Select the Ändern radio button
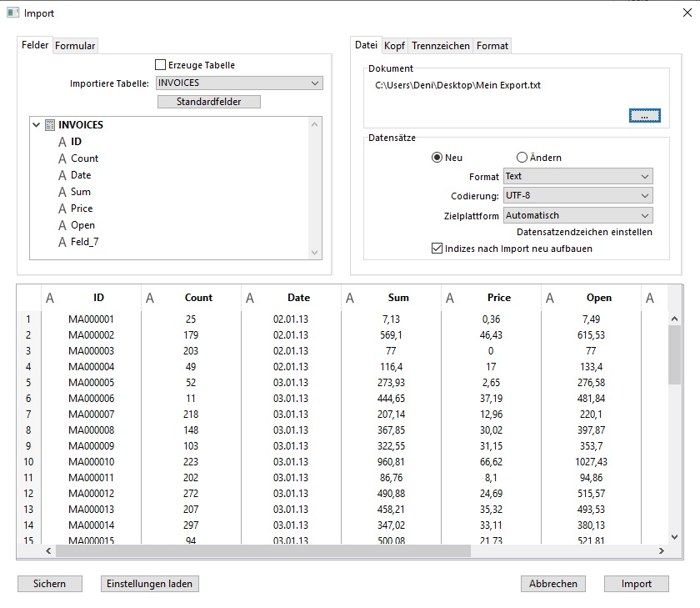This screenshot has width=700, height=608. (522, 158)
